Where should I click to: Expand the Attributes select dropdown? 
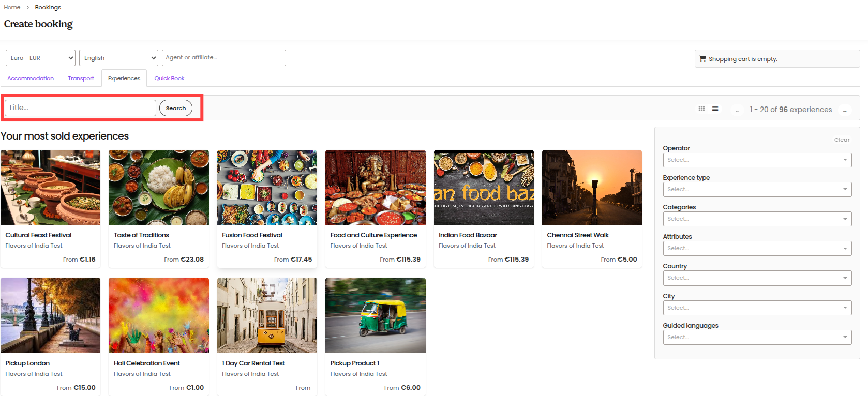[x=757, y=248]
